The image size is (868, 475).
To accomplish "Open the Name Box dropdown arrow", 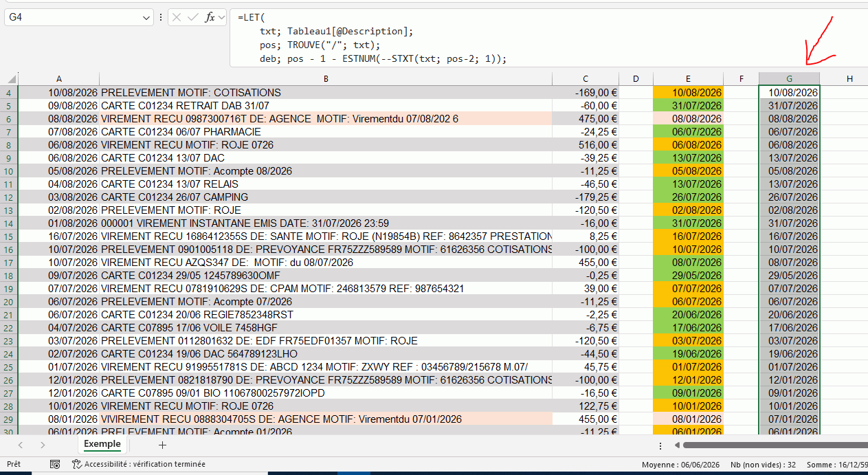I will [146, 17].
